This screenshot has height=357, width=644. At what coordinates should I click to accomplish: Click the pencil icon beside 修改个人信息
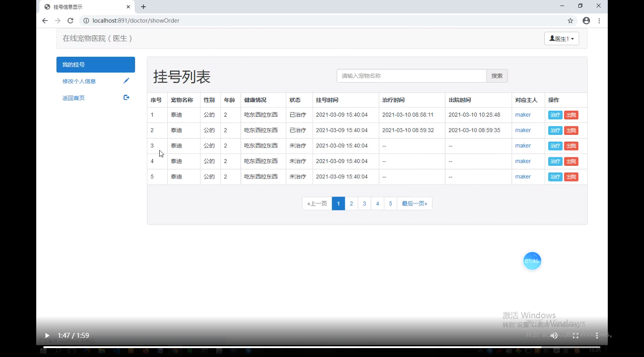pos(126,81)
